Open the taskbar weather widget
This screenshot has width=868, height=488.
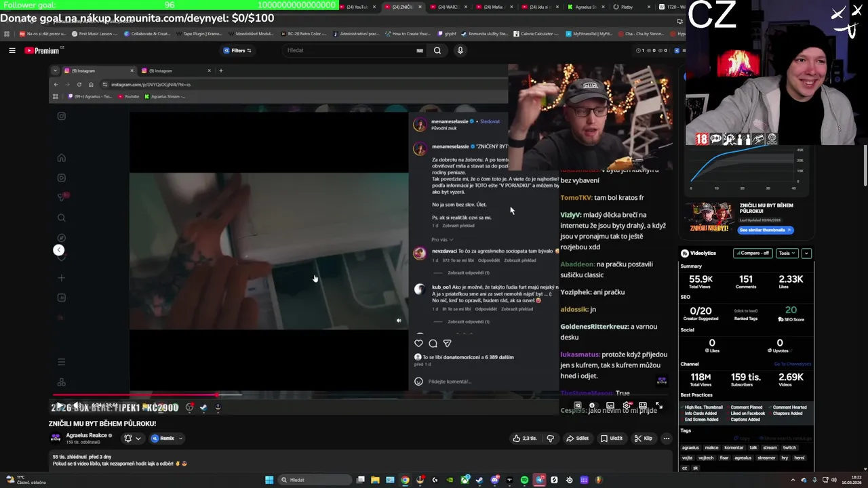pyautogui.click(x=26, y=480)
